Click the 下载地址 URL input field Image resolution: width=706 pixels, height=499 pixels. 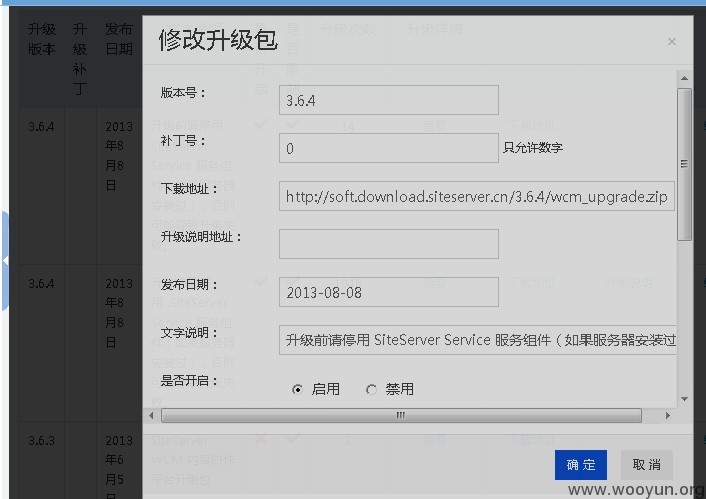[x=476, y=196]
